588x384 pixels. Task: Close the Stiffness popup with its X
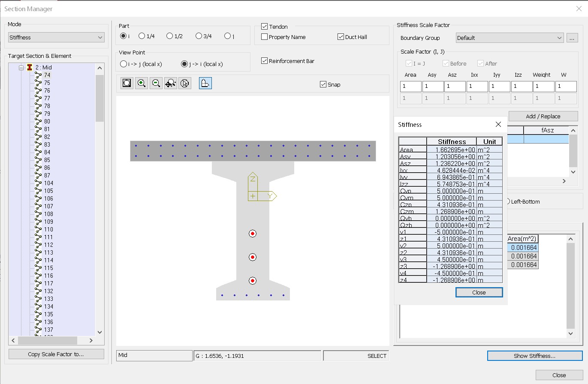(498, 124)
